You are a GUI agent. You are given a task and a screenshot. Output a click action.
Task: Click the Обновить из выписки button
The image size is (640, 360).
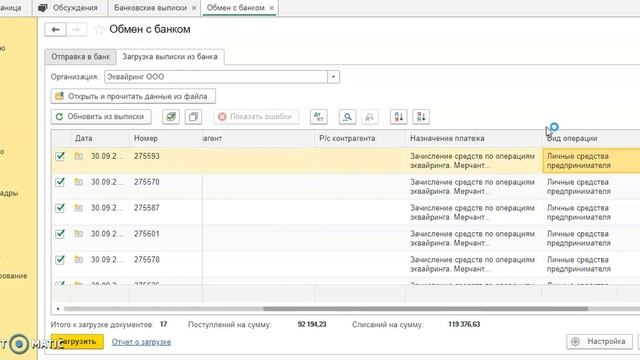101,117
